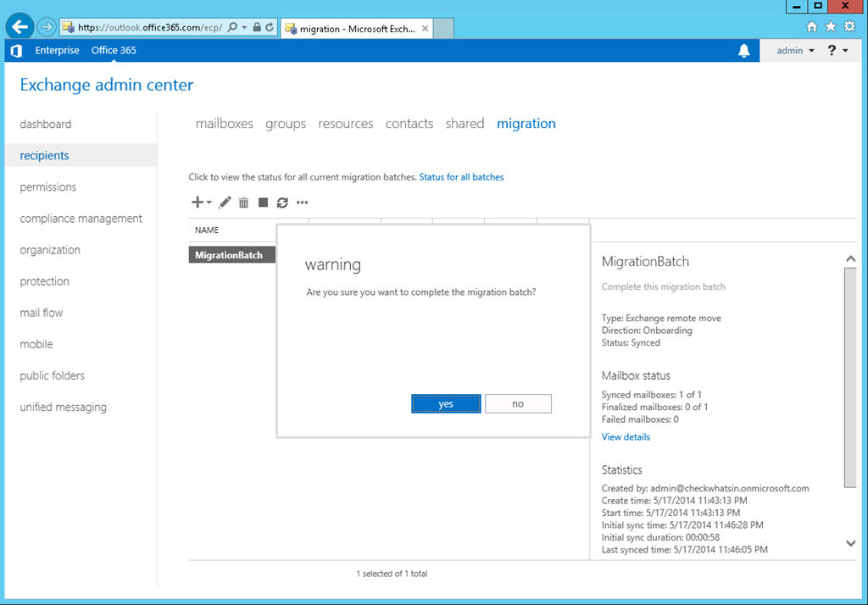This screenshot has width=868, height=605.
Task: Cancel with the no button
Action: [x=518, y=403]
